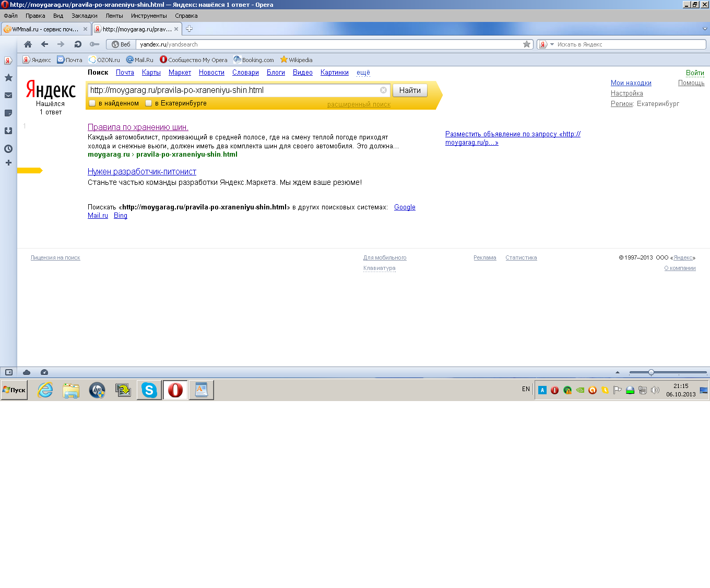Toggle the panel bar in status bar
This screenshot has height=588, width=710.
pos(9,372)
